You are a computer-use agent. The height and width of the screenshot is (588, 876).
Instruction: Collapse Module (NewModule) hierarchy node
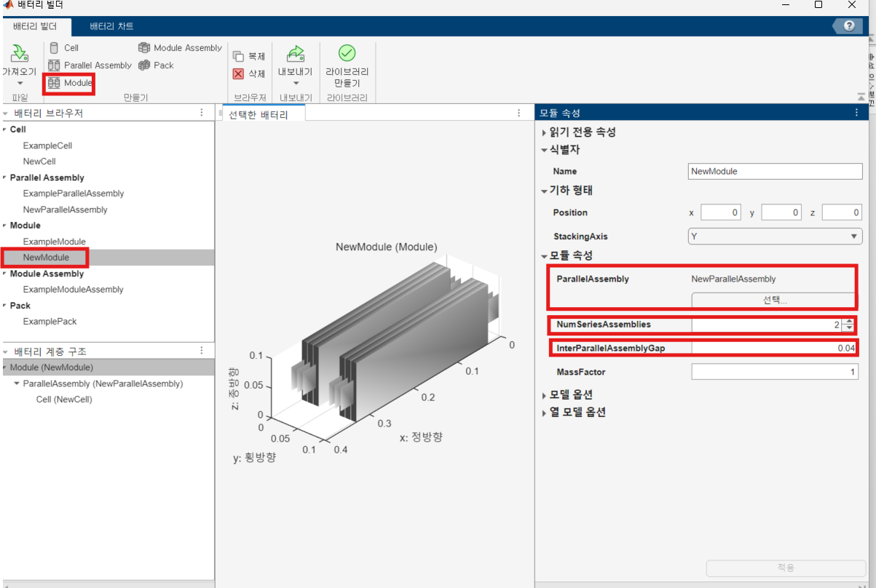pyautogui.click(x=5, y=367)
